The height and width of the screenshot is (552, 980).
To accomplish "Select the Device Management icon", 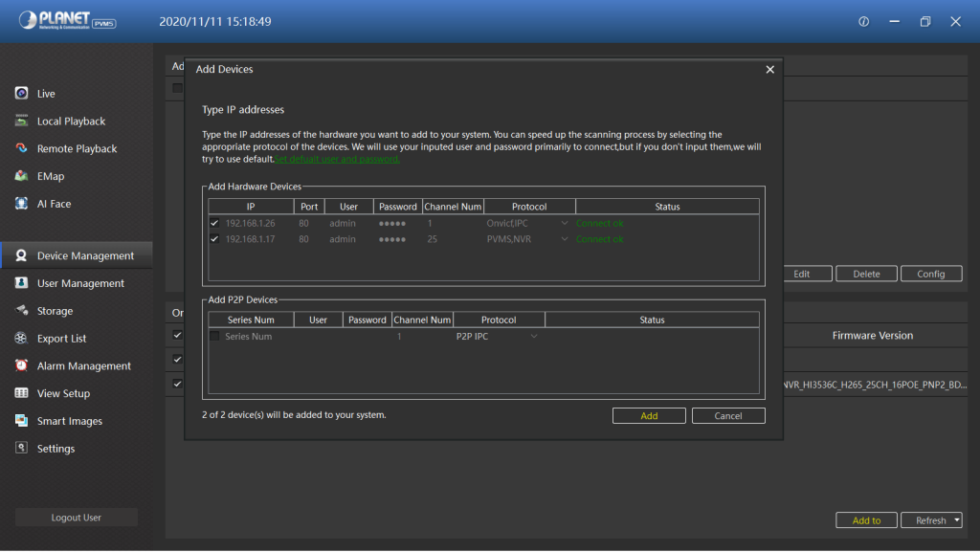I will pyautogui.click(x=21, y=255).
